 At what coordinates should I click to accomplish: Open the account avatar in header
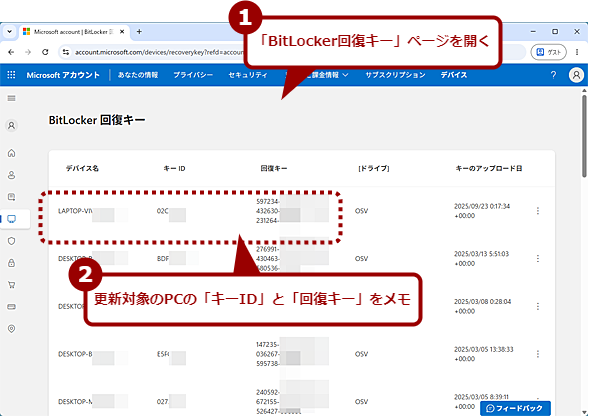point(576,75)
